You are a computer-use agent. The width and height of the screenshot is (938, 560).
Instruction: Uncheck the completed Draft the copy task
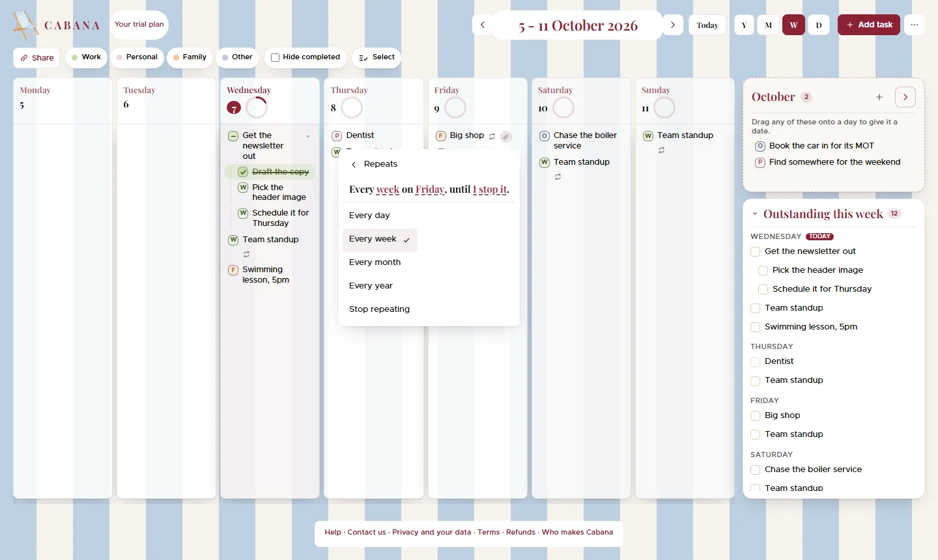(243, 172)
